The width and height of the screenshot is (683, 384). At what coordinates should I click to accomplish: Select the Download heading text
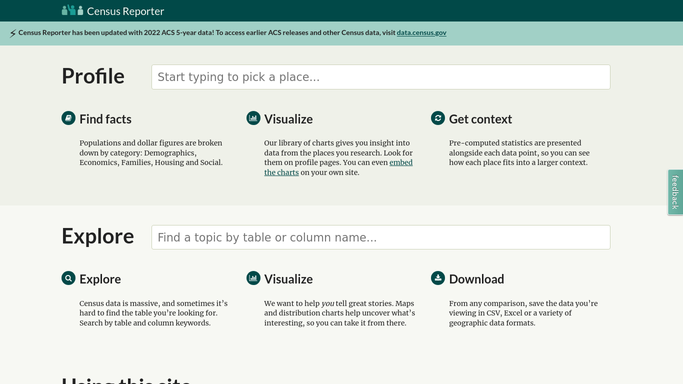[x=477, y=279]
